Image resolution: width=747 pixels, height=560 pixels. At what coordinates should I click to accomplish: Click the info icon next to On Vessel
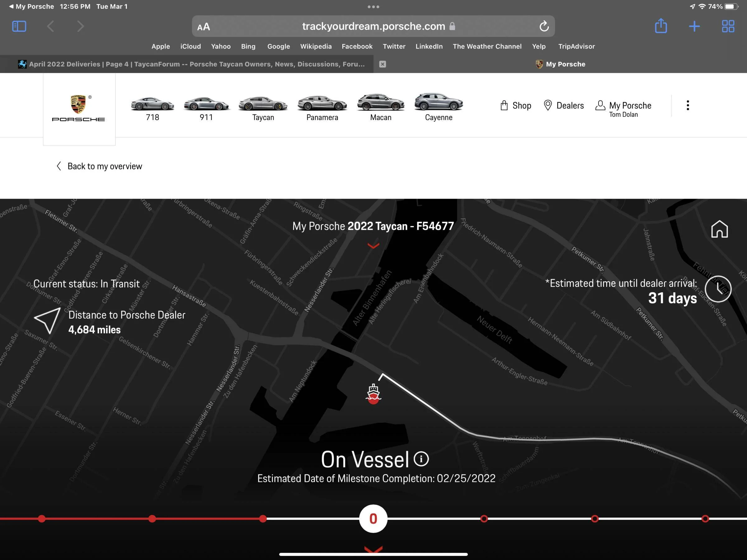tap(421, 459)
